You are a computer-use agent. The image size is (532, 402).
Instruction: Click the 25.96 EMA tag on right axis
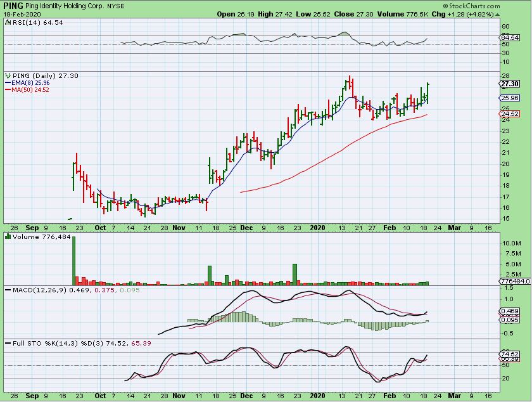509,98
